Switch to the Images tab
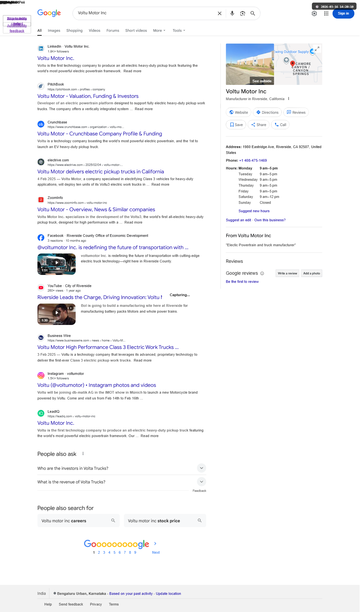 (x=54, y=30)
